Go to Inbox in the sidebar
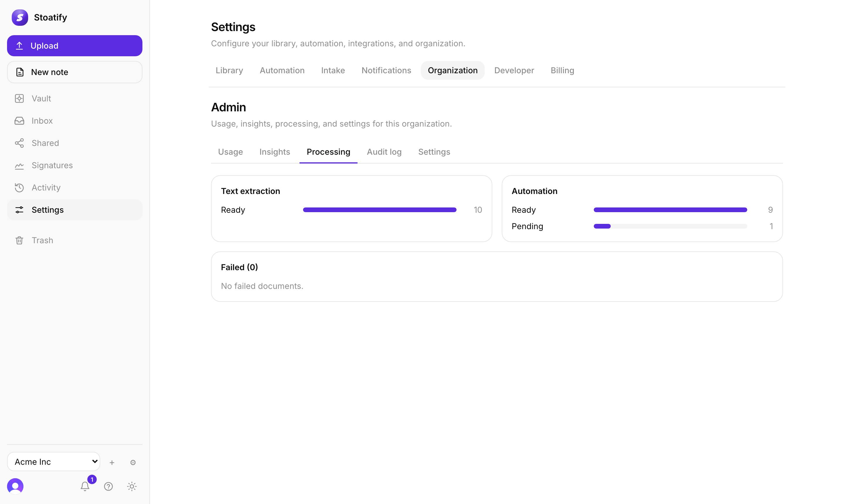This screenshot has width=844, height=504. click(75, 121)
